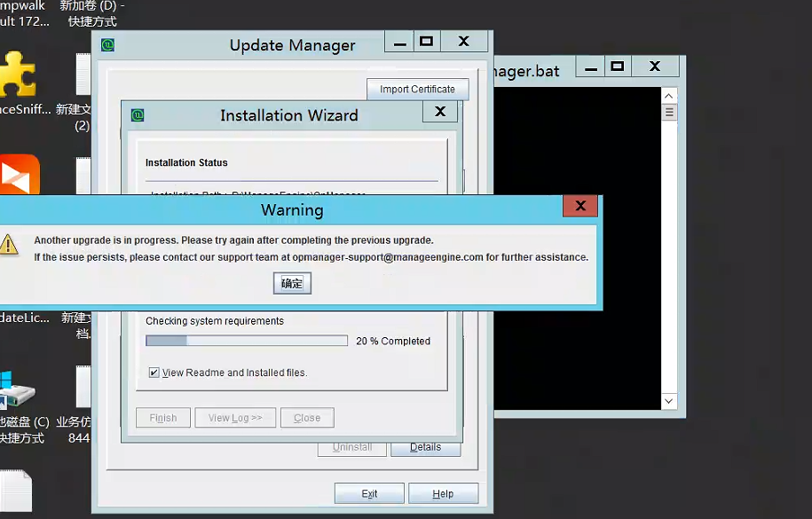Toggle View Readme and Installed files checkbox
This screenshot has height=519, width=812.
point(154,373)
